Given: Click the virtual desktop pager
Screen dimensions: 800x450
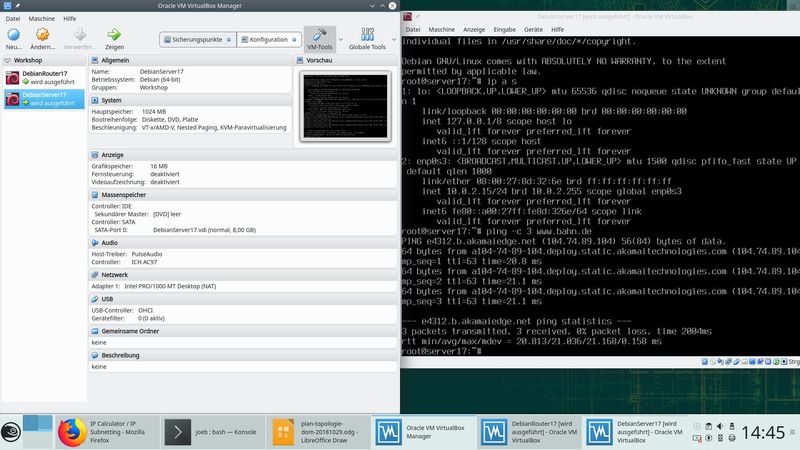Looking at the screenshot, I should [37, 432].
